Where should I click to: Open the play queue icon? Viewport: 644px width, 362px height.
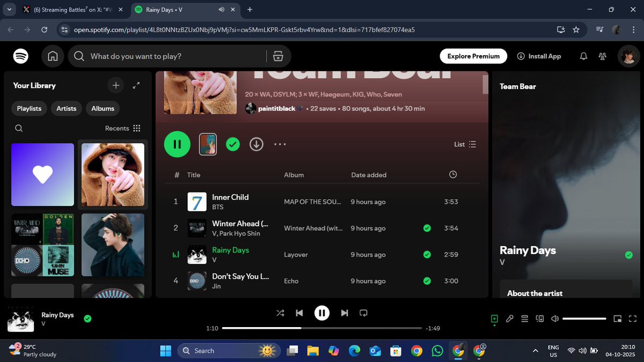pyautogui.click(x=525, y=319)
